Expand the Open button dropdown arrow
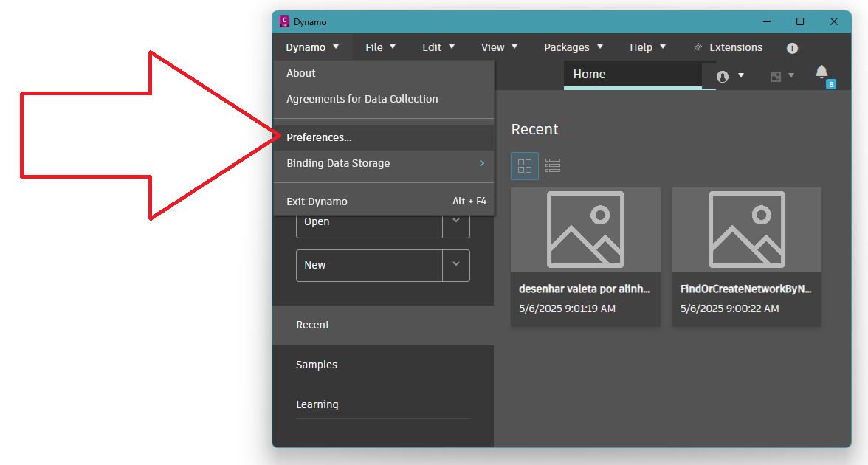Image resolution: width=868 pixels, height=465 pixels. coord(456,221)
